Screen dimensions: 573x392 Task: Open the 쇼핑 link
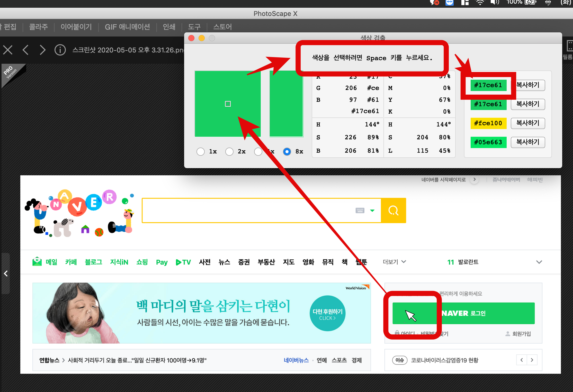(142, 262)
